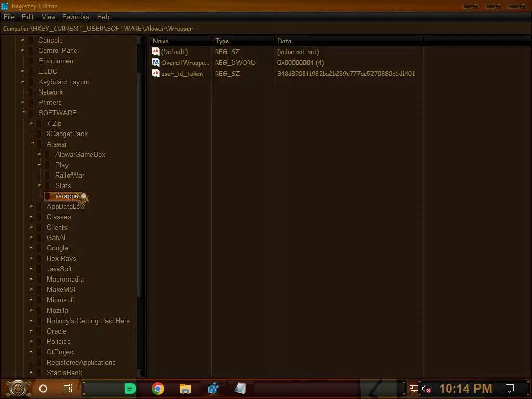Select the user_id_token value name
532x399 pixels.
pyautogui.click(x=182, y=74)
